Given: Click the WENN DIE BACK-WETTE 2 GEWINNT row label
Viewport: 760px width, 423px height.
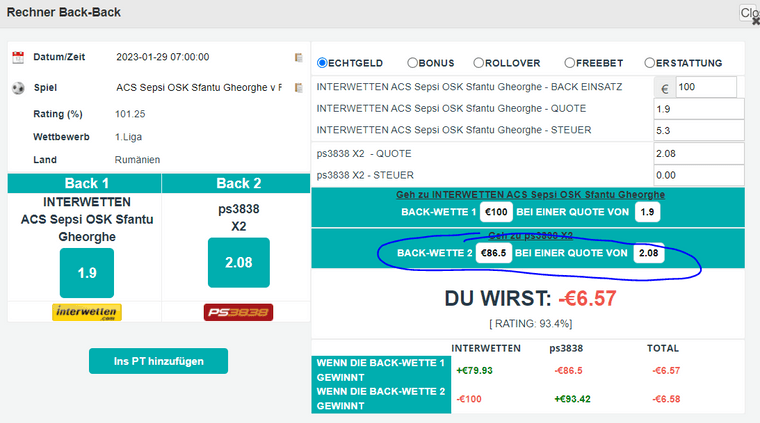Looking at the screenshot, I should point(381,399).
